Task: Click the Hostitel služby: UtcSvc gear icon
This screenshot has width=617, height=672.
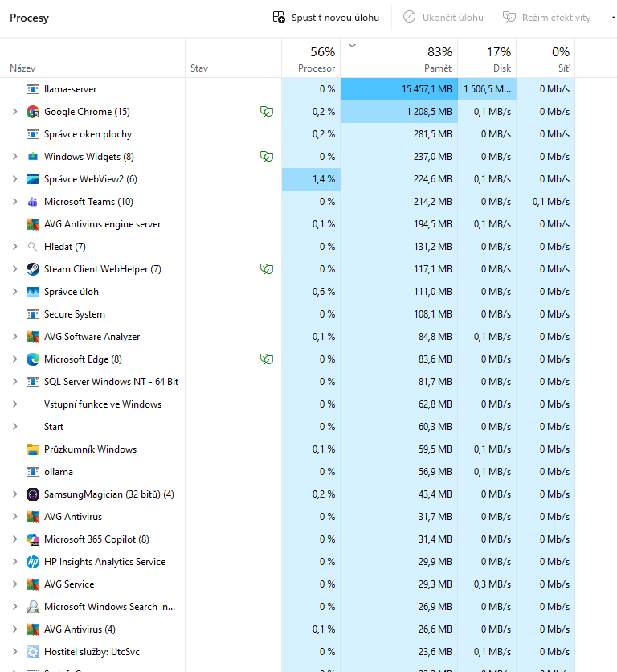Action: point(33,652)
